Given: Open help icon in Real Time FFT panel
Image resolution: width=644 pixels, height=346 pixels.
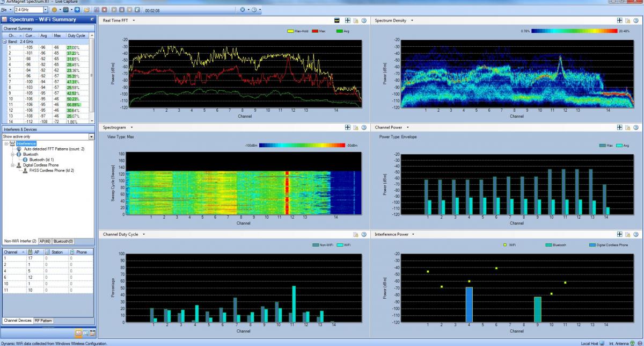Looking at the screenshot, I should tap(364, 20).
